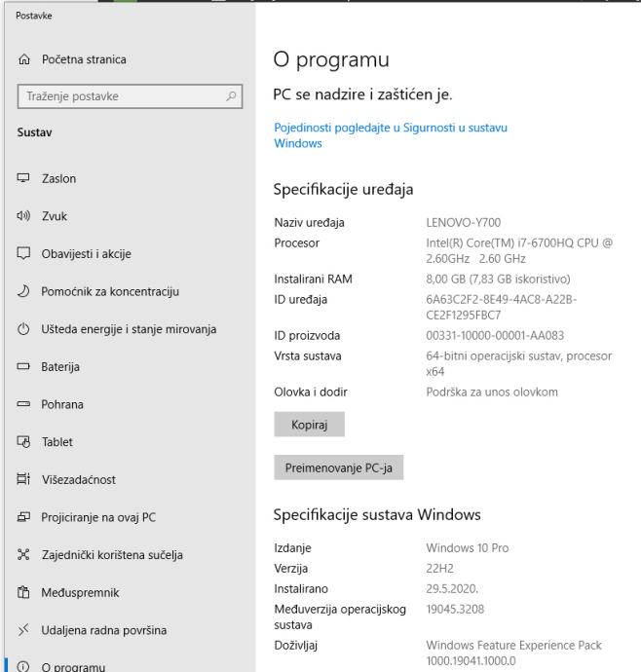
Task: Click device name LENOVO-Y700
Action: click(463, 222)
